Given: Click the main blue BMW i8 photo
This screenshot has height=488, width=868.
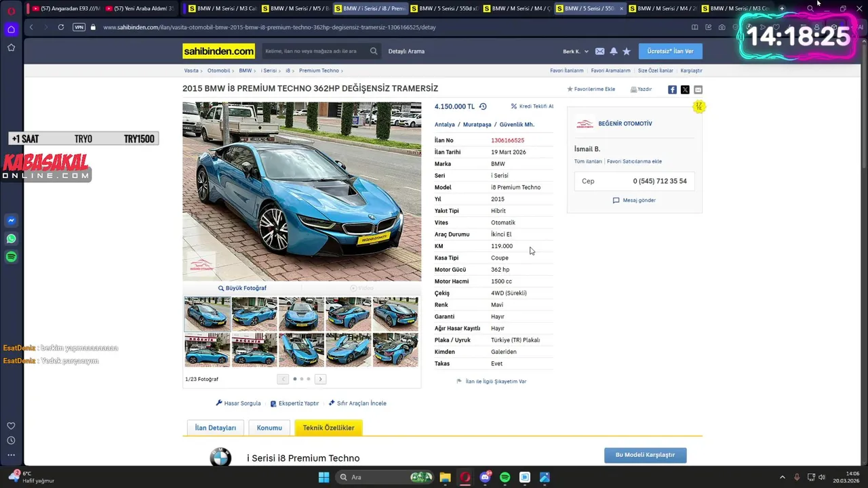Looking at the screenshot, I should tap(302, 191).
